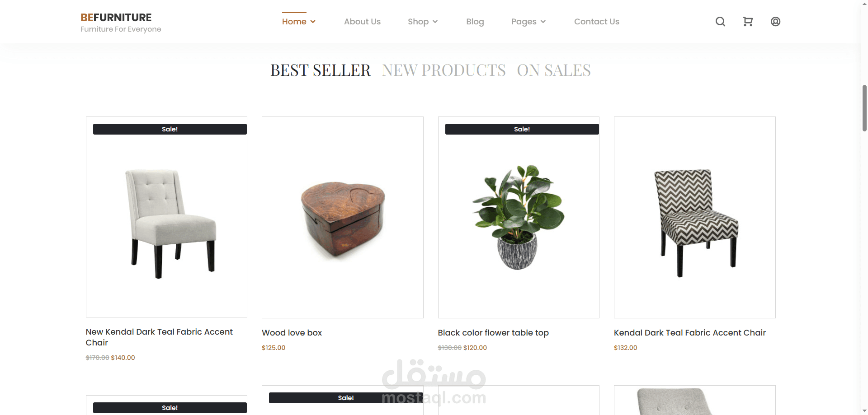Open the potted plant product image

coord(519,217)
